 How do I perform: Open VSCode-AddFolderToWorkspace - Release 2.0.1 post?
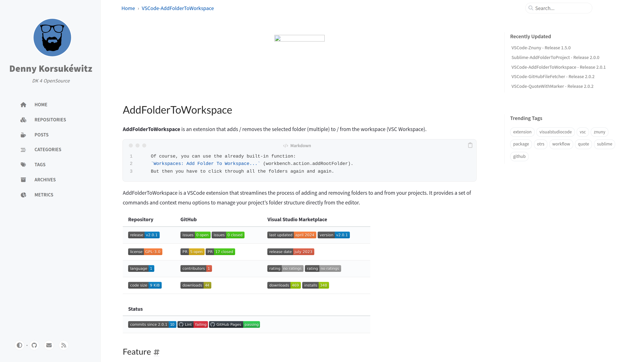click(x=558, y=67)
